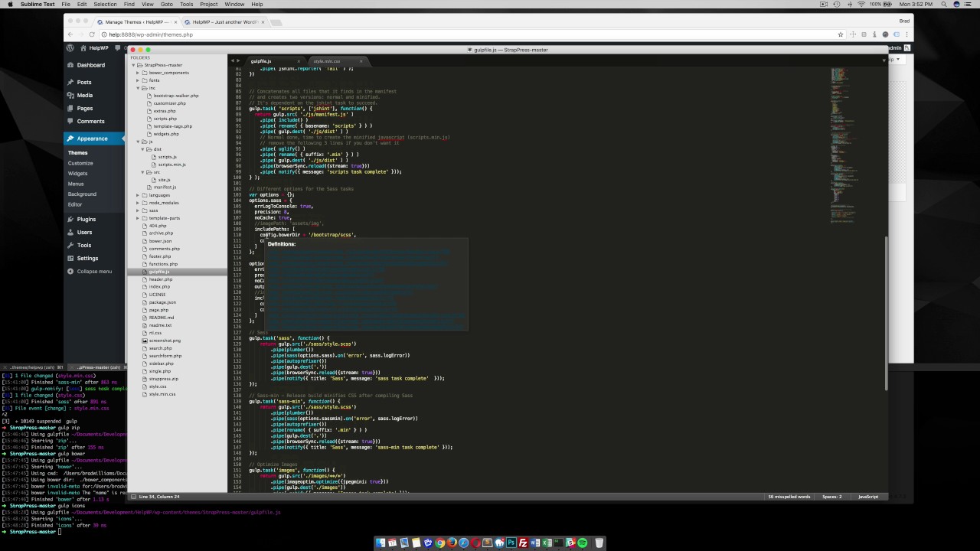This screenshot has height=551, width=980.
Task: Open strappress.zip in the sidebar
Action: tap(163, 379)
